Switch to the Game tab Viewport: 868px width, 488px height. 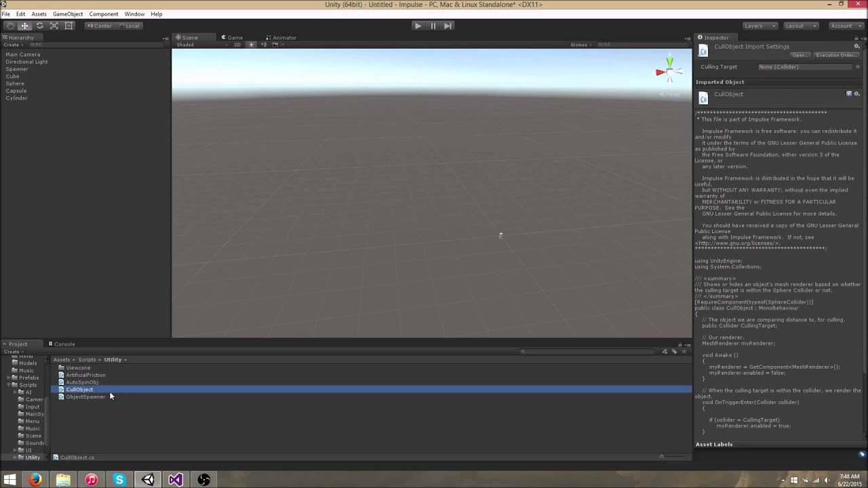[232, 37]
